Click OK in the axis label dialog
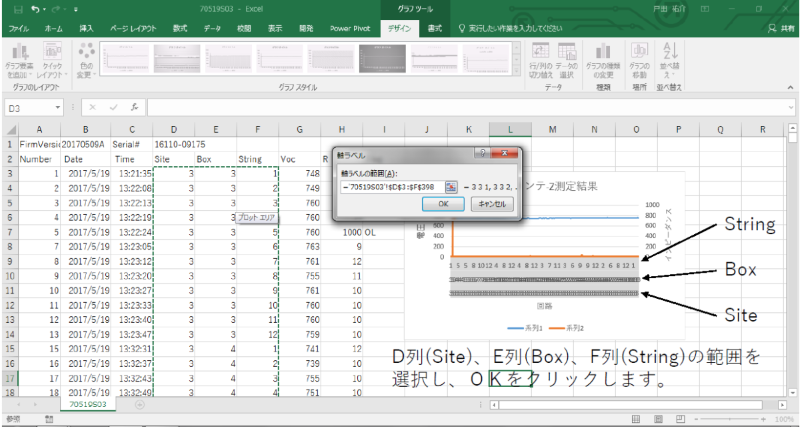 [443, 204]
